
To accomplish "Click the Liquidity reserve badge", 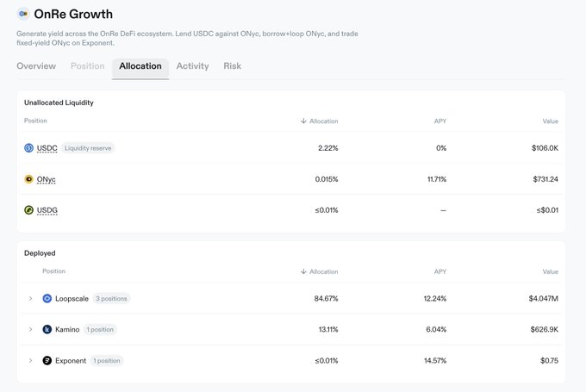I will tap(88, 148).
